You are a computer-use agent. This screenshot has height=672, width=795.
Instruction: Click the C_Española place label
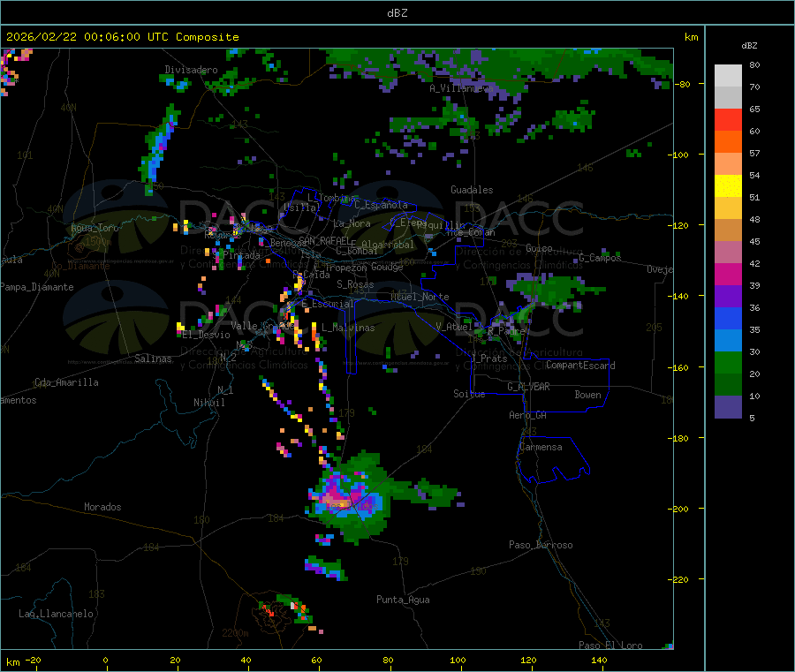click(x=381, y=205)
